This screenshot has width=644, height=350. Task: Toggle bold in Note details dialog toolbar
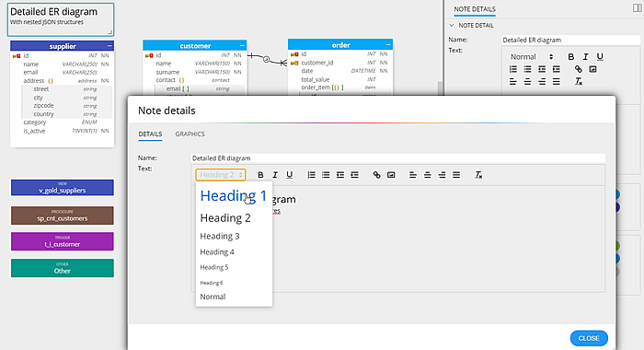point(260,175)
